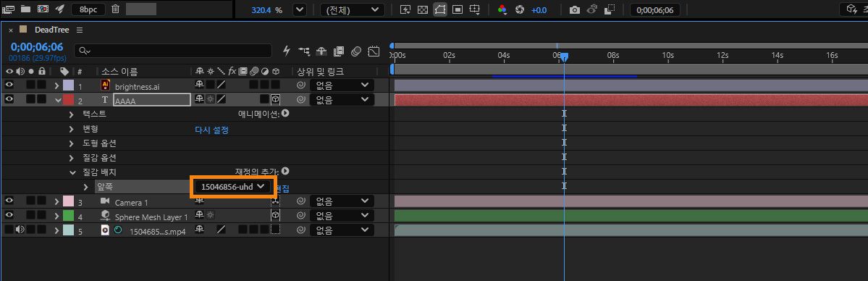Open the Fast Previews lightning icon in viewer
The height and width of the screenshot is (281, 868).
coord(405,10)
